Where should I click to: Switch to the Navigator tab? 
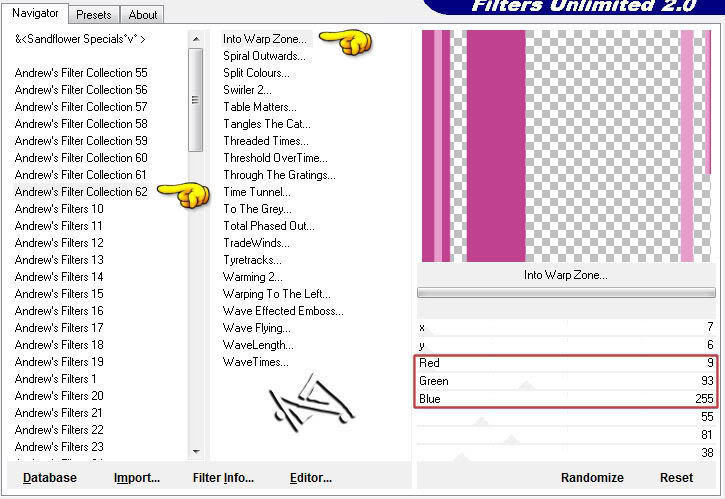pos(35,13)
